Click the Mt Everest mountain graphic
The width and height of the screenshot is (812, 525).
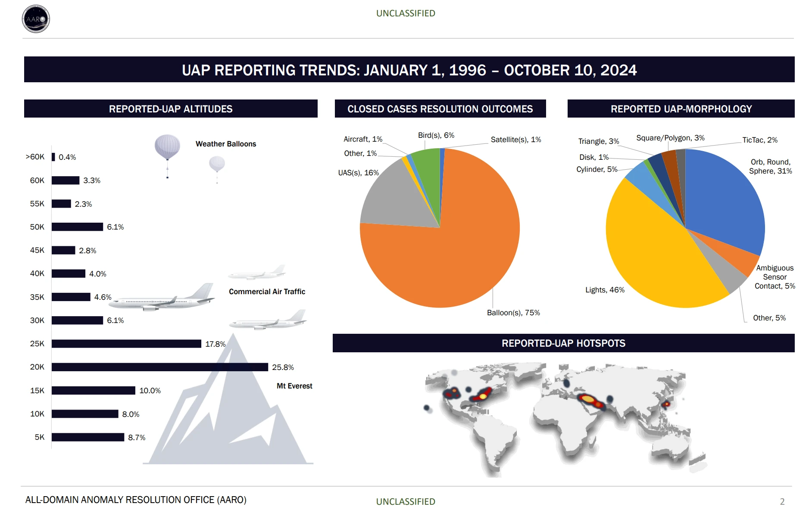tap(228, 398)
